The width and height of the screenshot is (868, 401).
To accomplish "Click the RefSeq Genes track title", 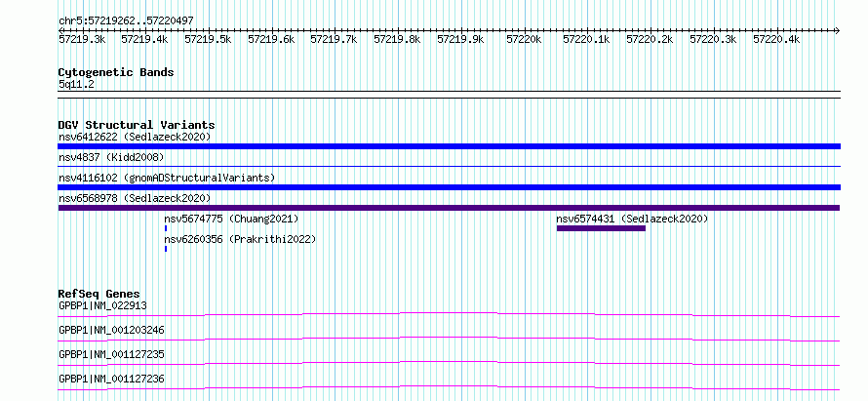I will (99, 294).
